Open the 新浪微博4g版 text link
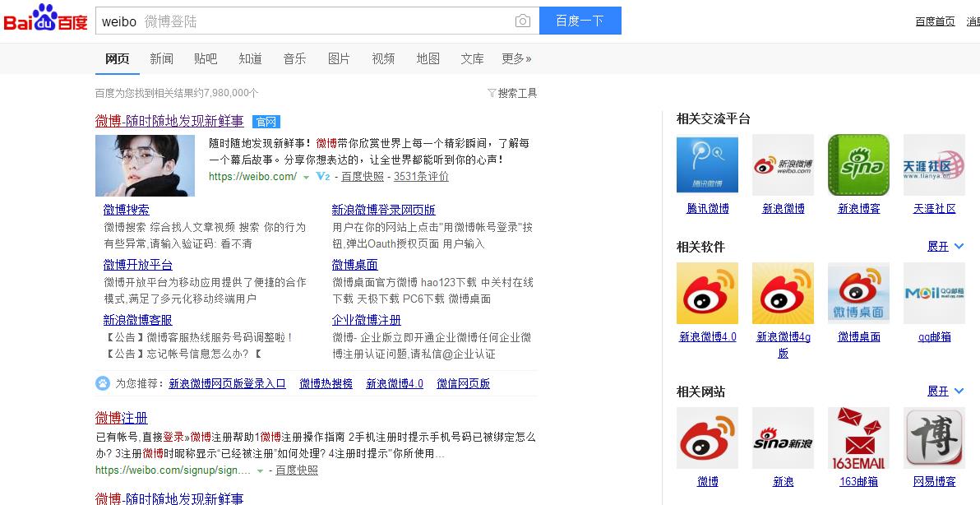Screen dimensions: 980x505 point(784,345)
